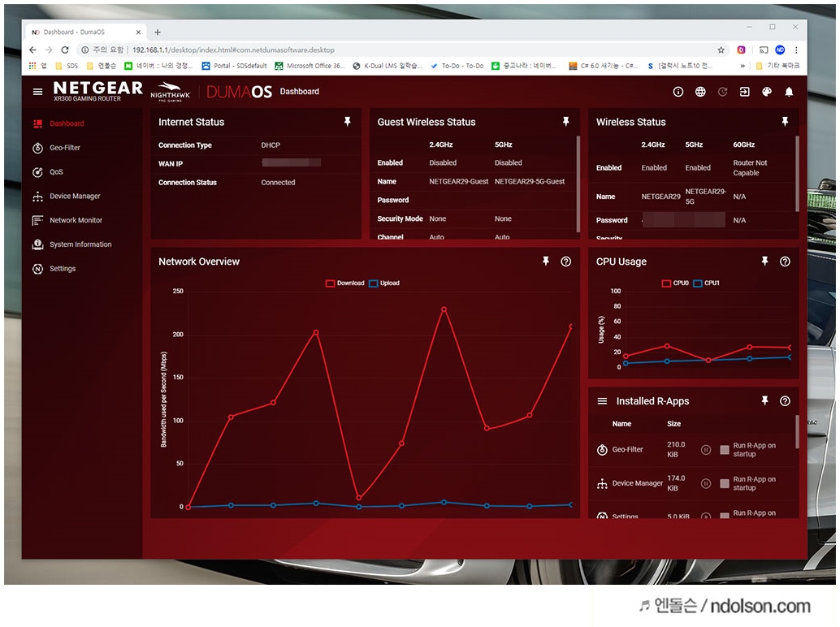Open the To-Do - To-Do bookmark
Viewport: 840px width, 627px height.
click(x=457, y=66)
